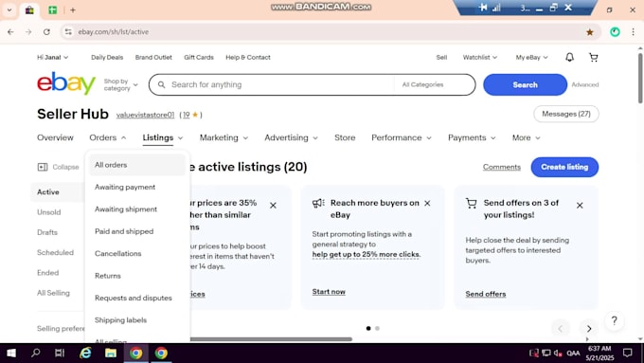The image size is (644, 363).
Task: Open the notifications bell icon
Action: [x=569, y=57]
